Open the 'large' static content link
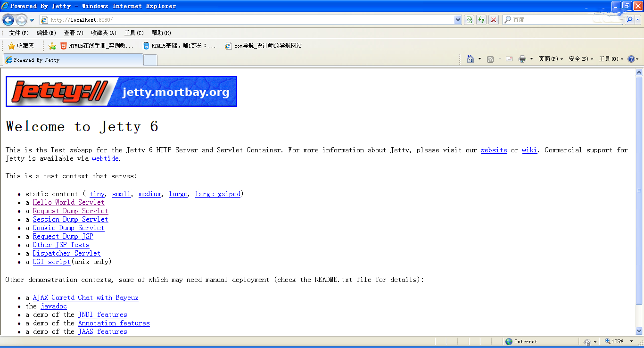644x348 pixels. tap(178, 194)
